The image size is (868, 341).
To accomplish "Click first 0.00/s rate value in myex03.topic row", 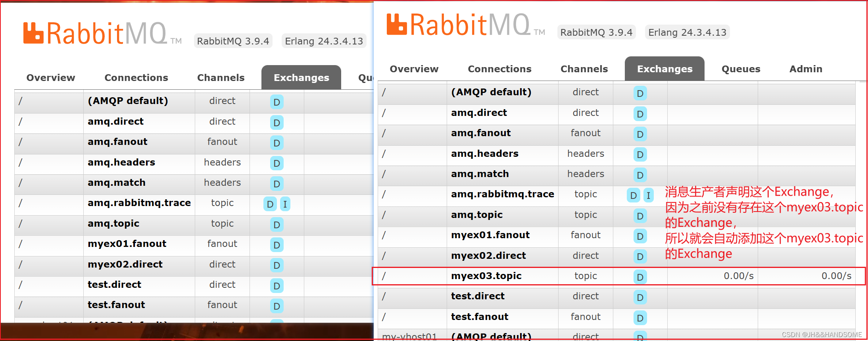I will (x=739, y=276).
